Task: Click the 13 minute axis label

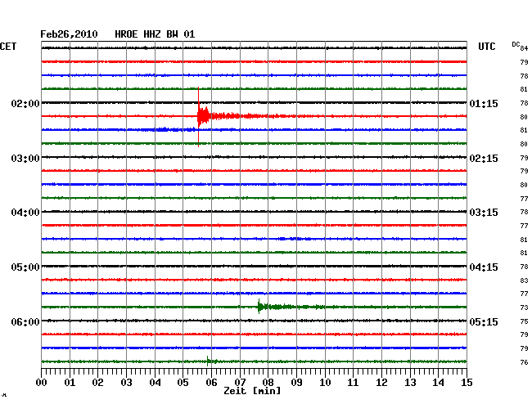Action: click(410, 382)
